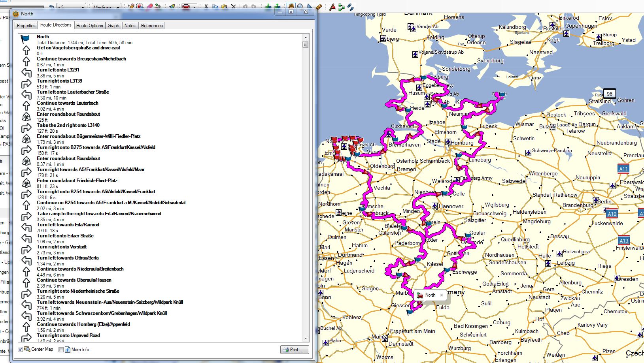This screenshot has width=644, height=363.
Task: Select 'Get on Vogelsbergstraße and drive east' step
Action: pos(79,48)
